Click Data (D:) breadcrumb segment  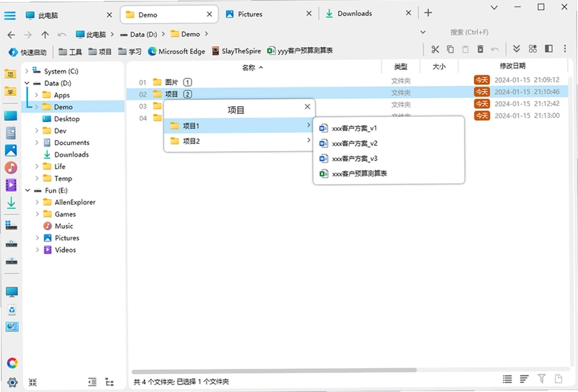[x=139, y=34]
